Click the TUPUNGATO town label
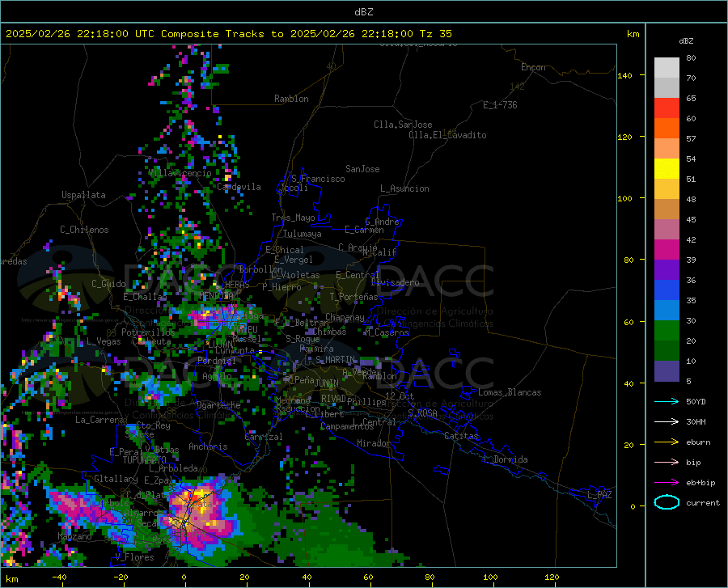Image resolution: width=728 pixels, height=588 pixels. click(145, 460)
